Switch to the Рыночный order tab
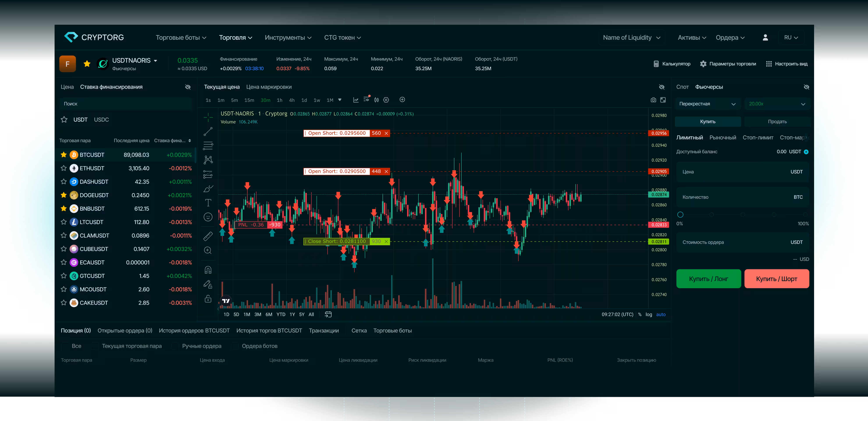868x421 pixels. pyautogui.click(x=722, y=137)
